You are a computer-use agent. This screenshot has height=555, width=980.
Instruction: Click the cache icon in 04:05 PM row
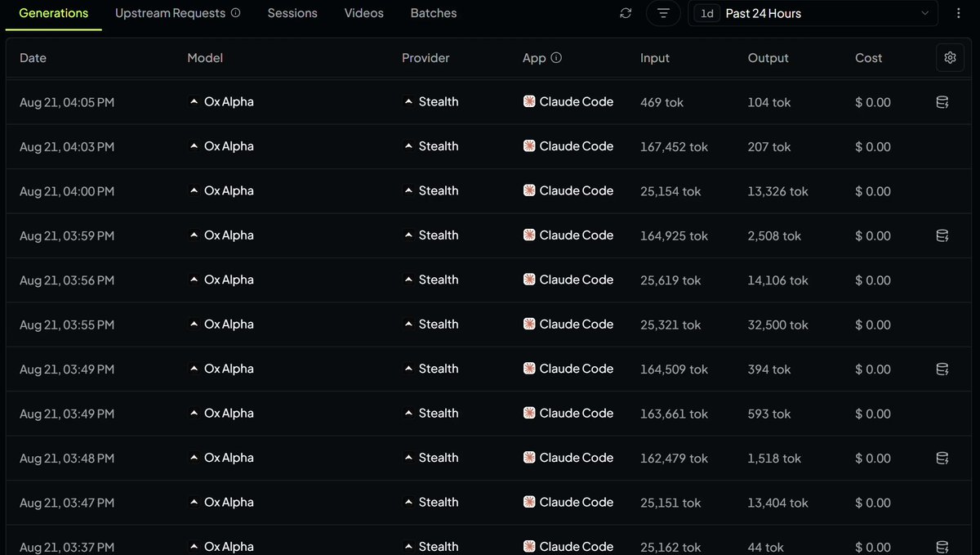pos(942,102)
